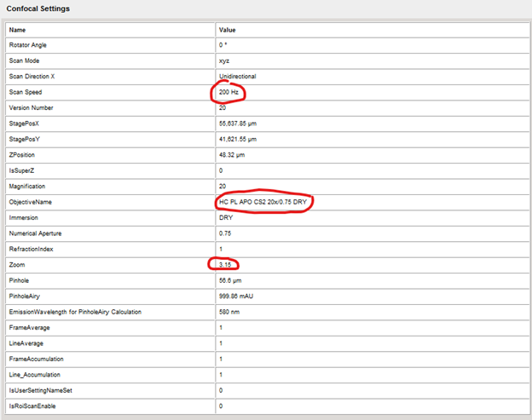Image resolution: width=532 pixels, height=420 pixels.
Task: Click the Zoom value 3.15
Action: point(226,265)
